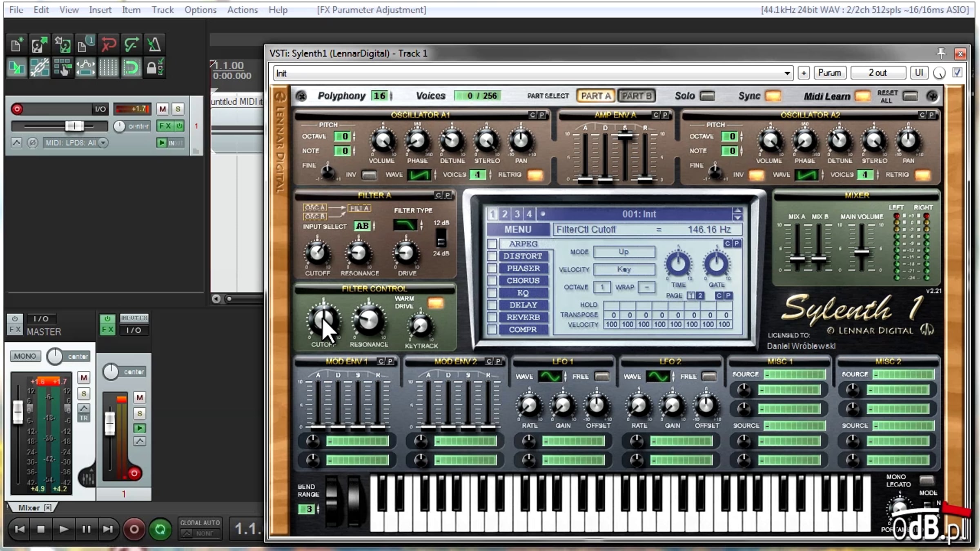Open the arpeggiator Mode Up selector
The image size is (980, 551).
click(x=624, y=252)
